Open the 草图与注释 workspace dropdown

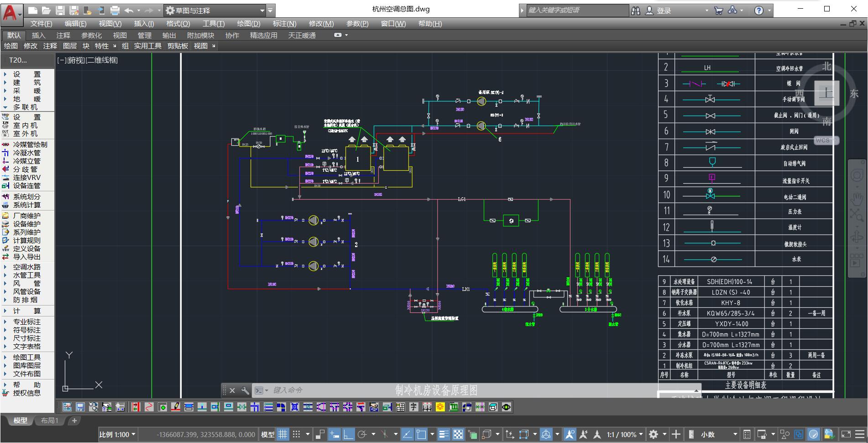tap(214, 10)
